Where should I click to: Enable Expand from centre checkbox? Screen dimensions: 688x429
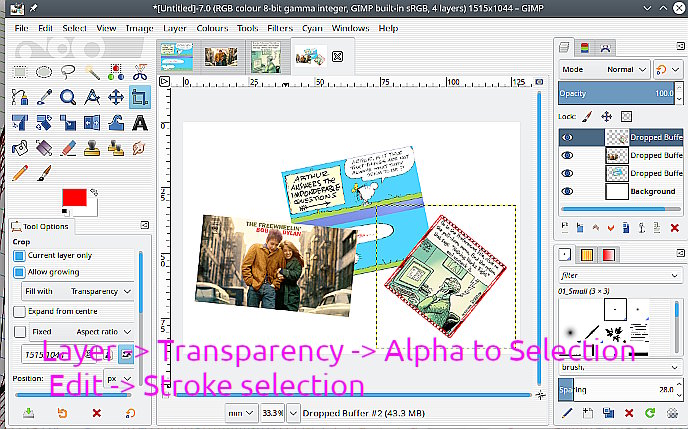click(x=19, y=311)
